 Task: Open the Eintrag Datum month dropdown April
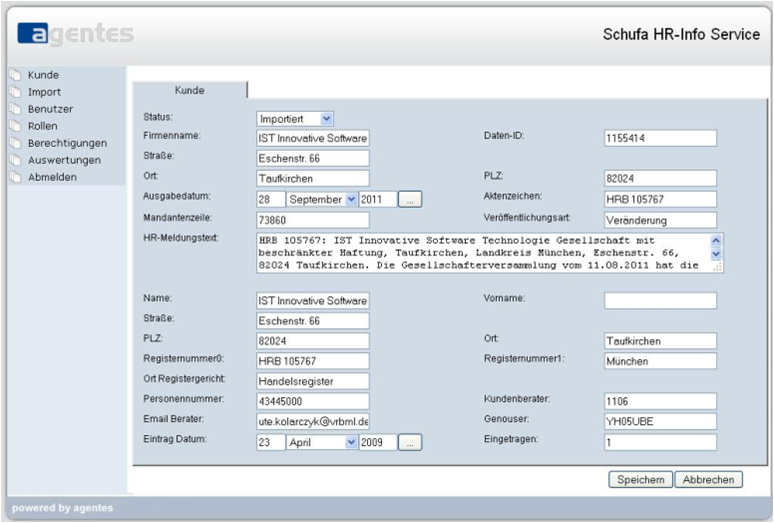click(x=322, y=442)
